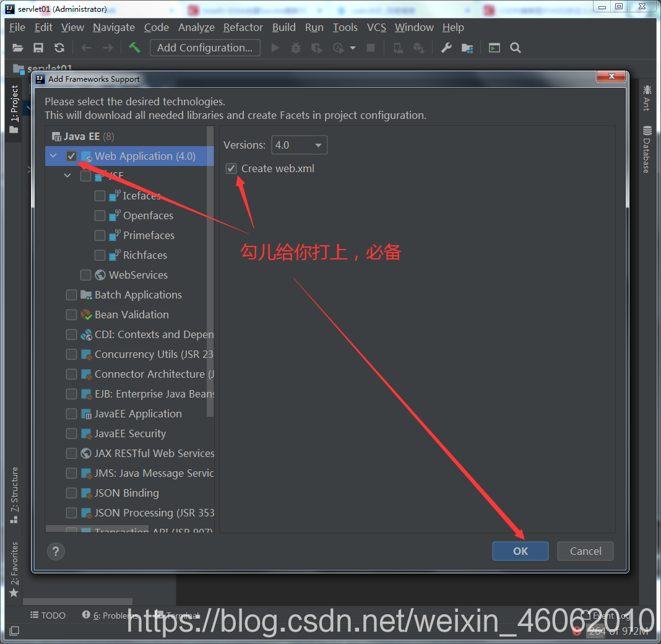Viewport: 661px width, 644px height.
Task: Select the Concurrency Utils row
Action: coord(129,354)
